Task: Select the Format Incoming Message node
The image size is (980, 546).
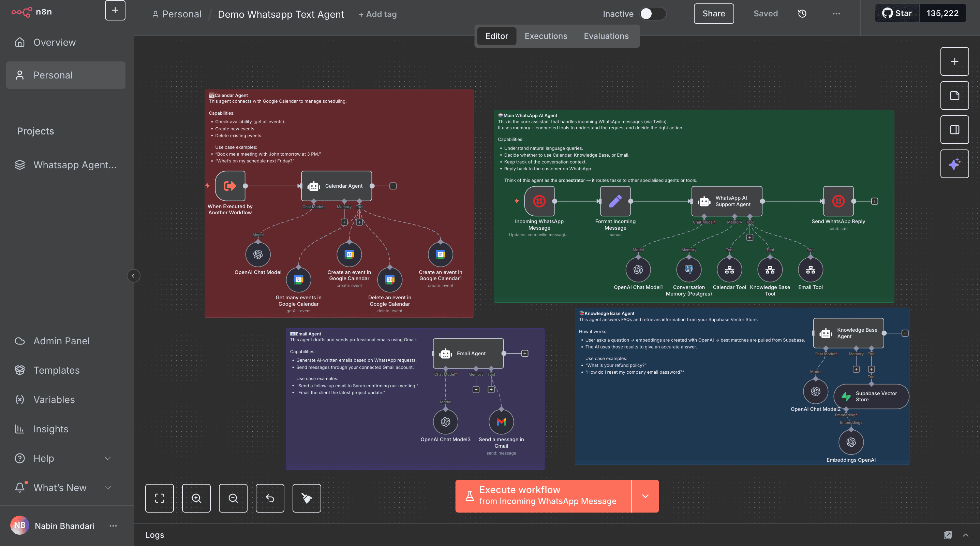Action: point(615,201)
